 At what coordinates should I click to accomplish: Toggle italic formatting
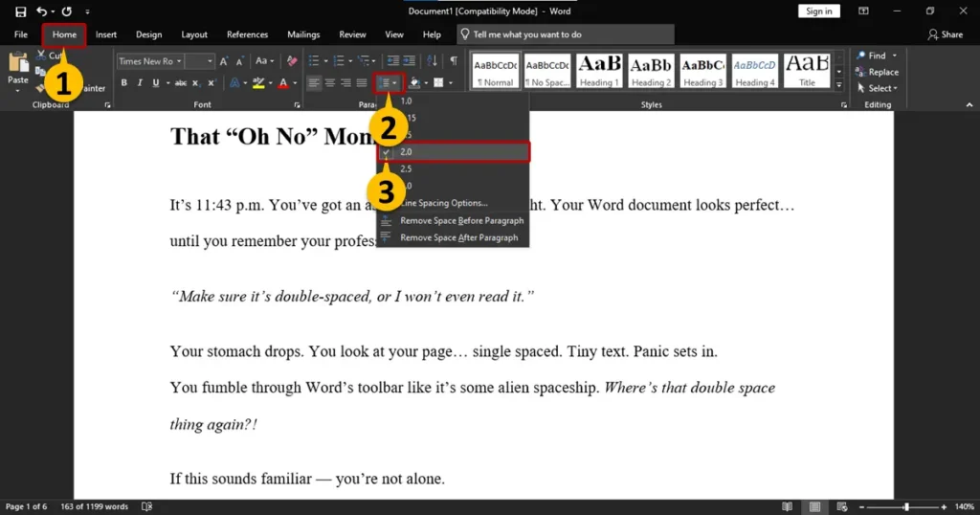tap(140, 82)
